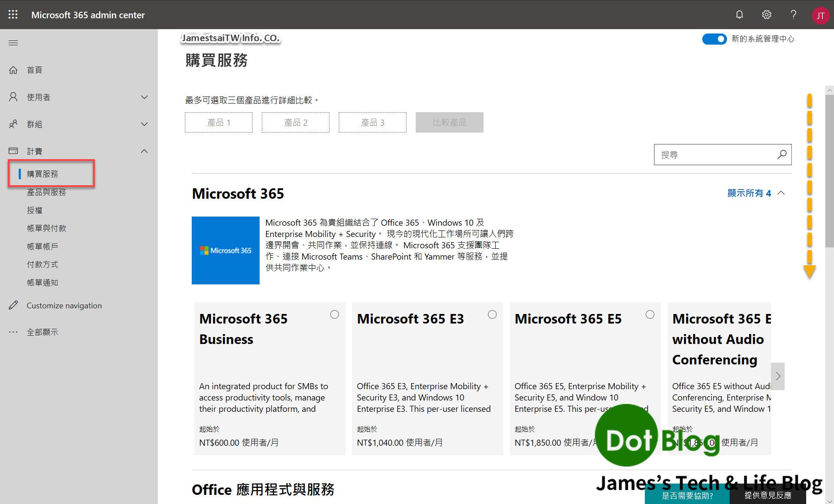The height and width of the screenshot is (504, 834).
Task: Click the search magnifier icon
Action: click(x=782, y=154)
